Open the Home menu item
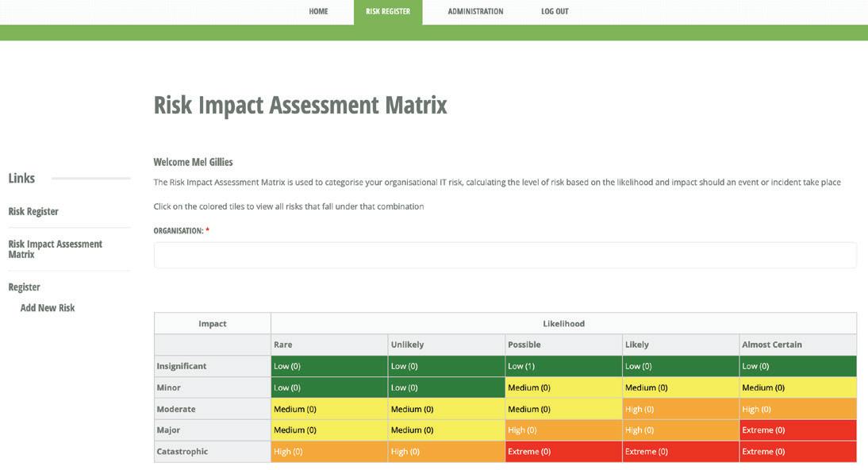The height and width of the screenshot is (470, 868). pyautogui.click(x=318, y=12)
